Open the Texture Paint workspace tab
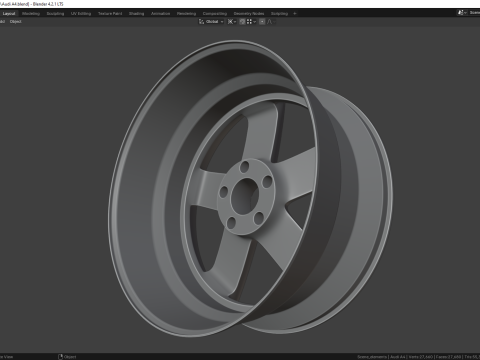Viewport: 480px width, 360px height. tap(110, 14)
